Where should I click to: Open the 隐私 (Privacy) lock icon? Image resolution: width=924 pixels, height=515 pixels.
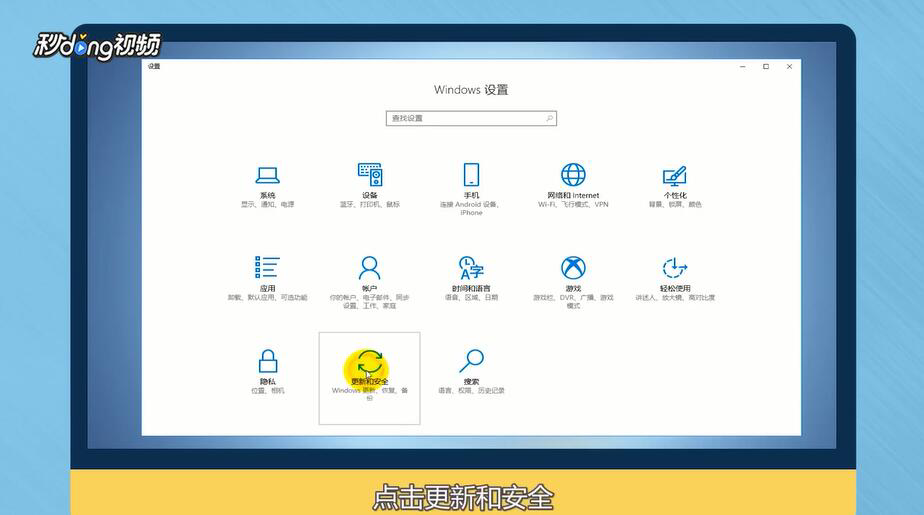268,361
